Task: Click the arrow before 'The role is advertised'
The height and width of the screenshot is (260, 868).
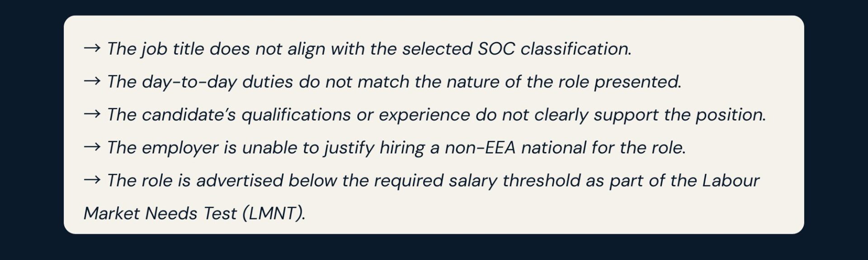Action: [92, 180]
